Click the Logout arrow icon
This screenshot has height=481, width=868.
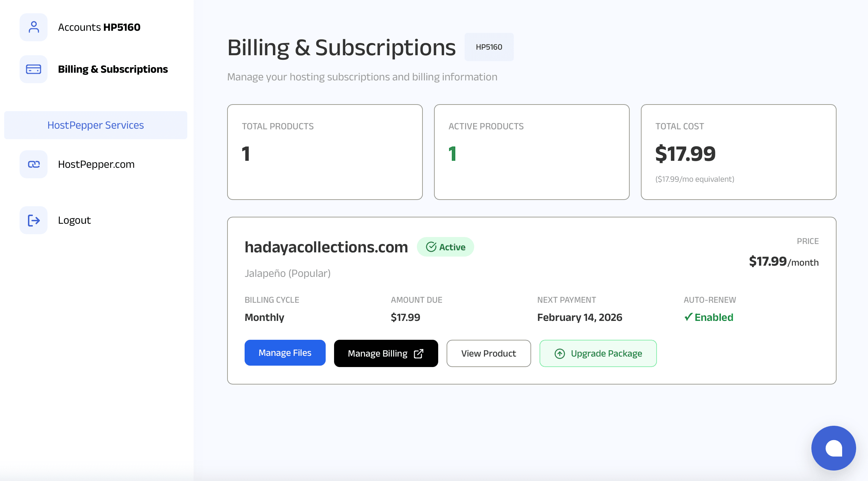click(x=34, y=220)
